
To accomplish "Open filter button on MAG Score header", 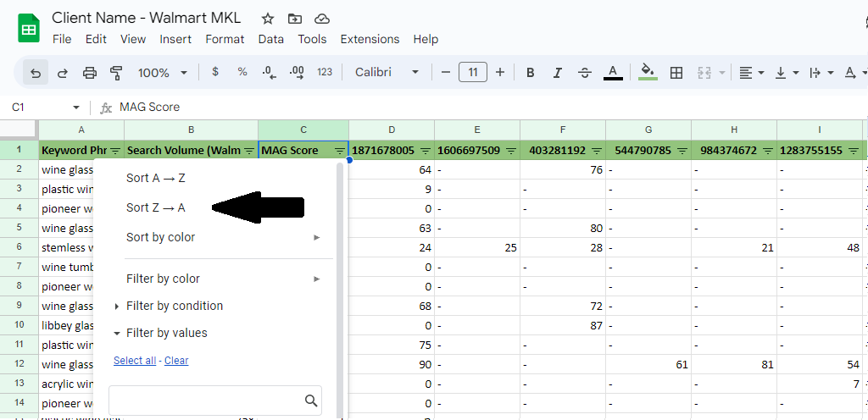I will tap(339, 151).
